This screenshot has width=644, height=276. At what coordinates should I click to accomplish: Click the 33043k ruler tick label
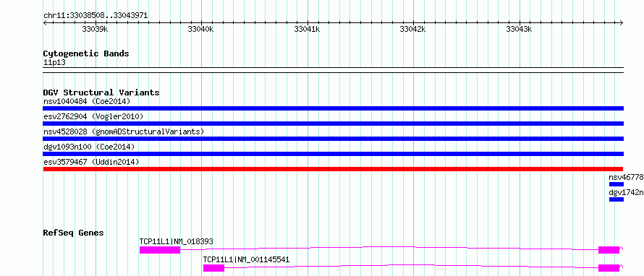pos(519,29)
